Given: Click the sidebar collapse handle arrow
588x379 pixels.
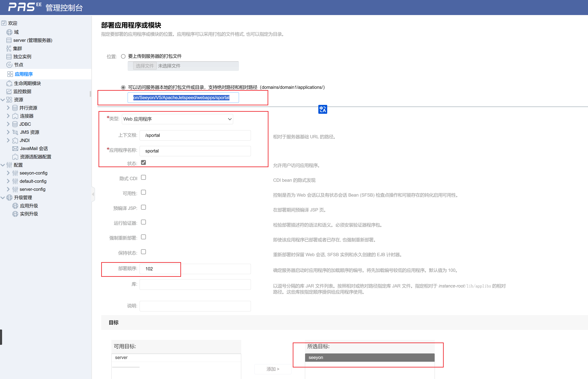Looking at the screenshot, I should (x=93, y=194).
